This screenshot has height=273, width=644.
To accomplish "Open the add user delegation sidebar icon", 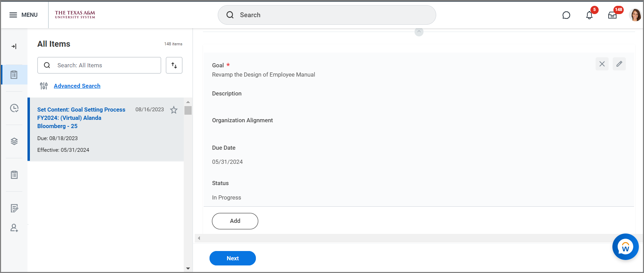I will [x=14, y=228].
